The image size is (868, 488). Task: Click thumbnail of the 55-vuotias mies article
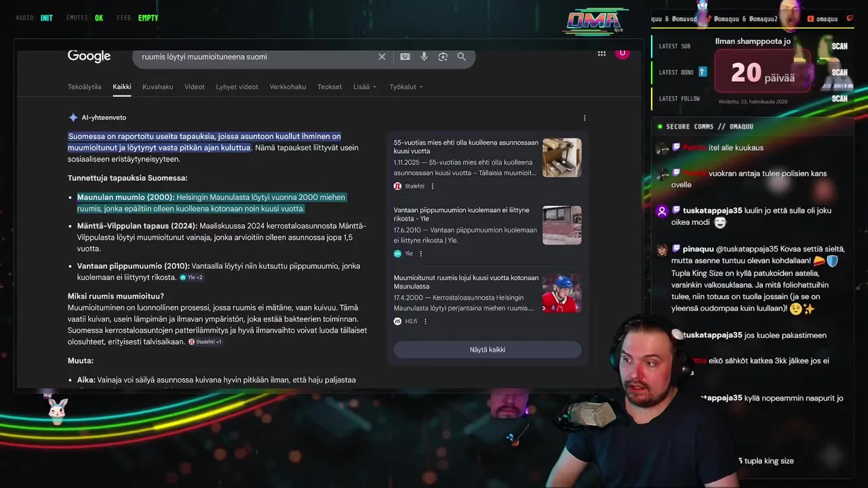[x=562, y=158]
